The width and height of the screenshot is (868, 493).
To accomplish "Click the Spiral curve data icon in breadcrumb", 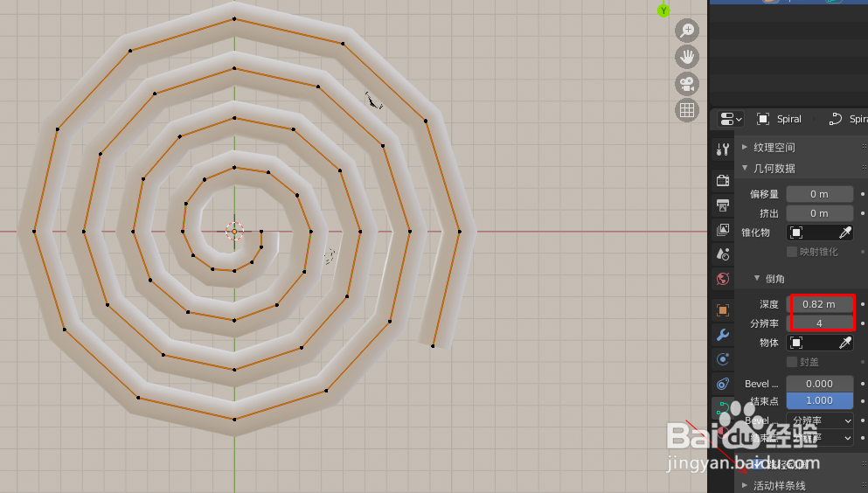I will click(x=836, y=119).
